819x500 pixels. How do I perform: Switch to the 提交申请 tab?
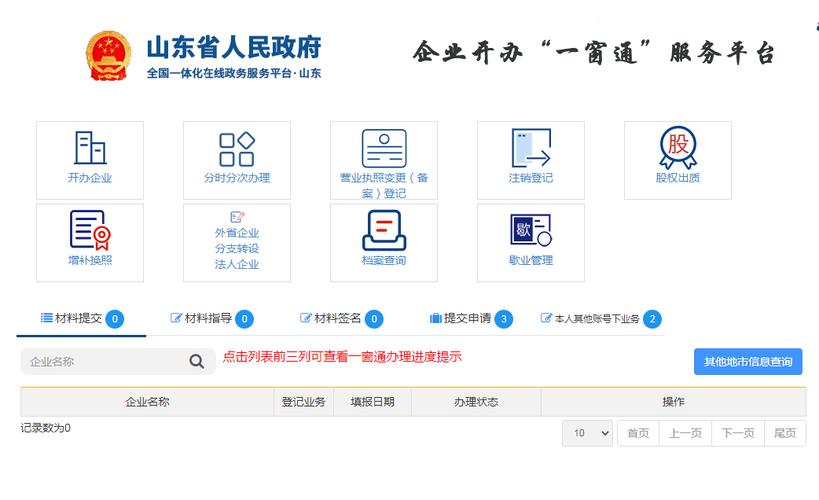(470, 319)
